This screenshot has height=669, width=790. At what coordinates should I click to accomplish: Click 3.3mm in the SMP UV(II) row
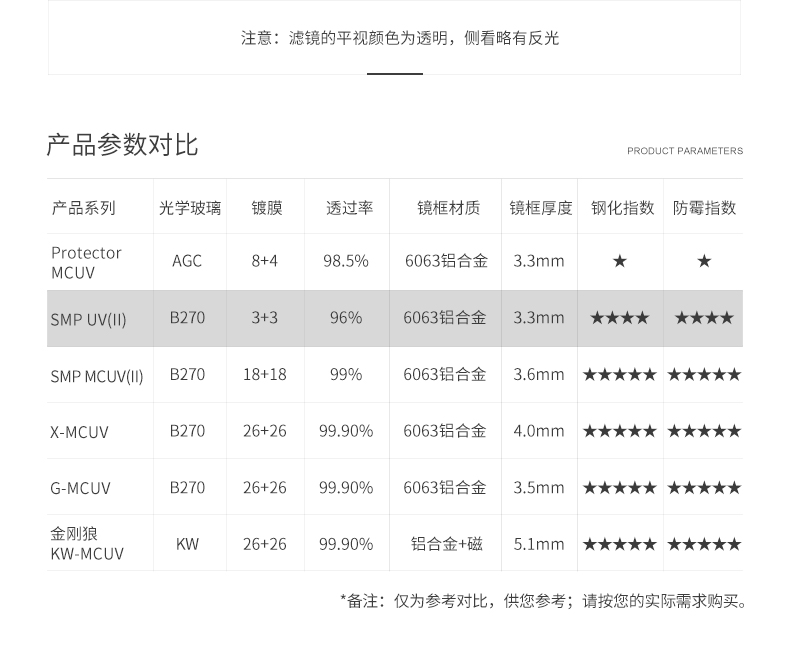pyautogui.click(x=539, y=318)
